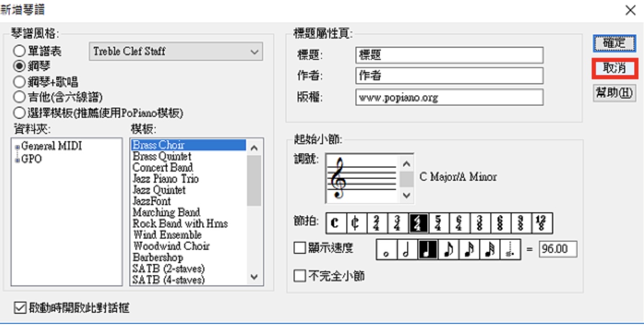Enable the 顯示速度 checkbox

click(x=300, y=248)
